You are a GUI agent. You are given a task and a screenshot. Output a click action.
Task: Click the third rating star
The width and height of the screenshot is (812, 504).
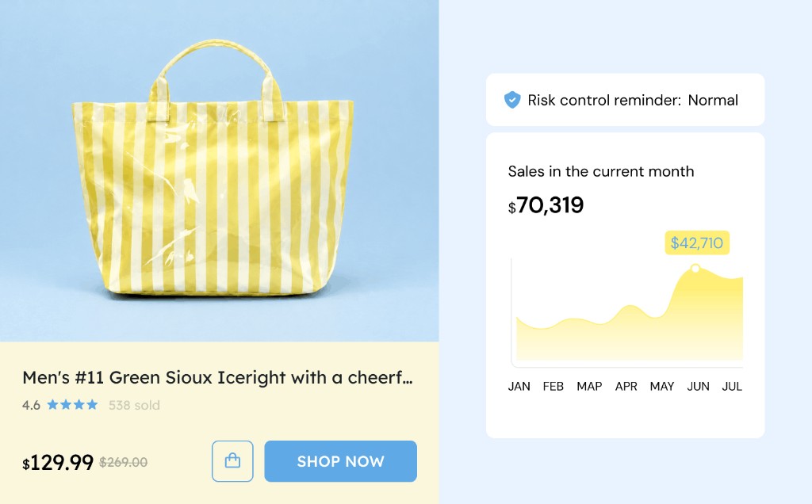79,405
